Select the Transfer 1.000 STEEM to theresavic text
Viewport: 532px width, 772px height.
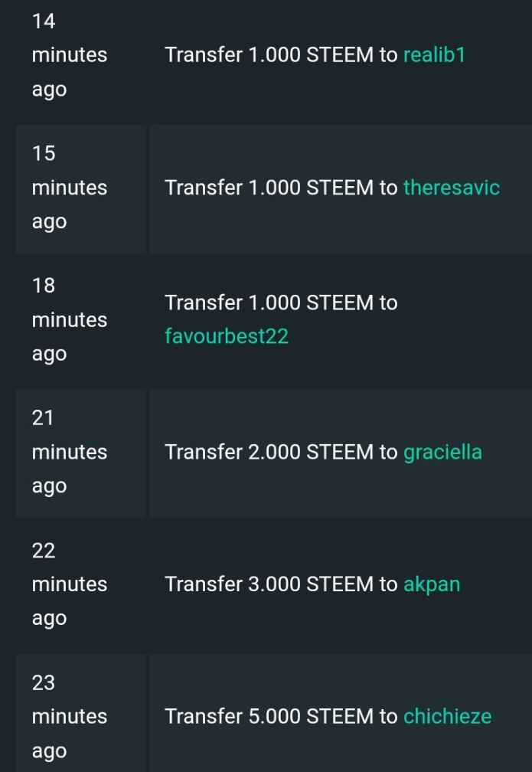click(x=332, y=188)
